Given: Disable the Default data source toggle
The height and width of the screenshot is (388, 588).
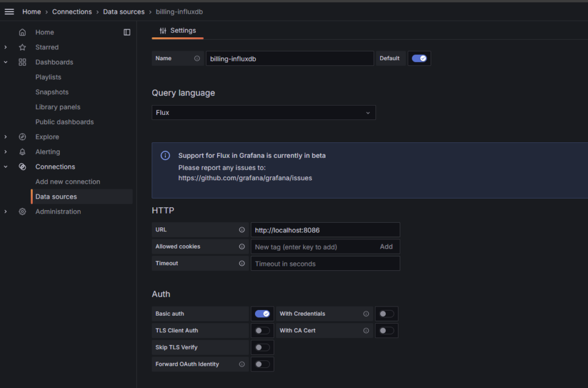Looking at the screenshot, I should [x=419, y=59].
